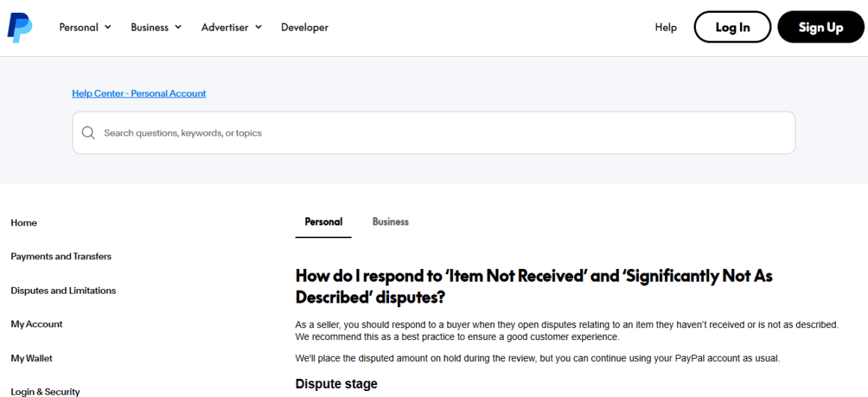Focus the search questions input field

pos(434,133)
